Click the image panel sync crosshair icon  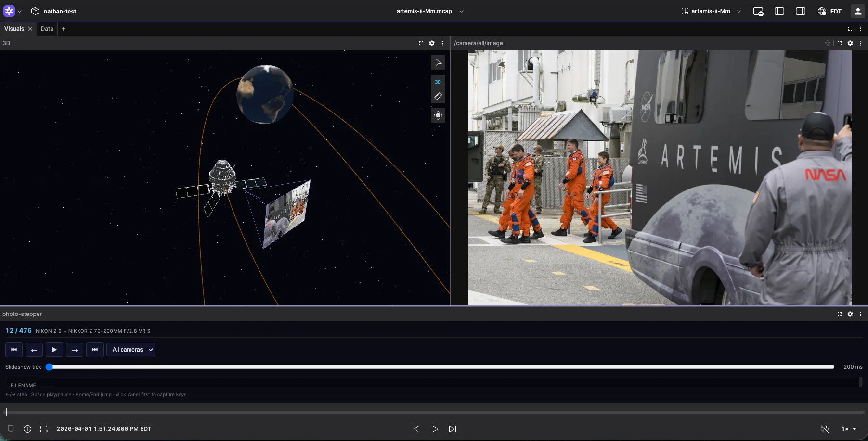[x=828, y=43]
